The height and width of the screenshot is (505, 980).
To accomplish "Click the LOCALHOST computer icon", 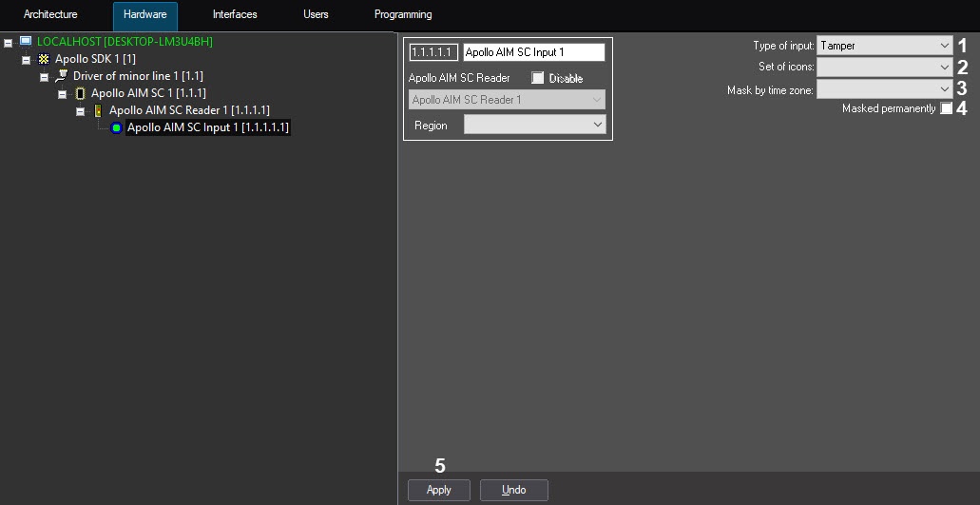I will [26, 42].
